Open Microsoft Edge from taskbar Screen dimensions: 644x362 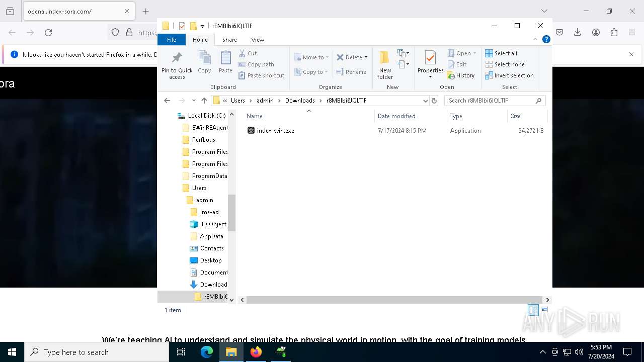[207, 352]
